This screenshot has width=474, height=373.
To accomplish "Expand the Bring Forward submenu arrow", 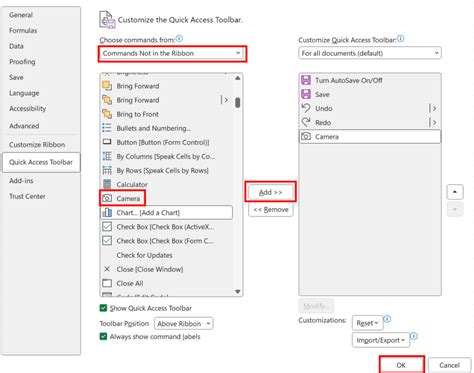I will click(225, 100).
